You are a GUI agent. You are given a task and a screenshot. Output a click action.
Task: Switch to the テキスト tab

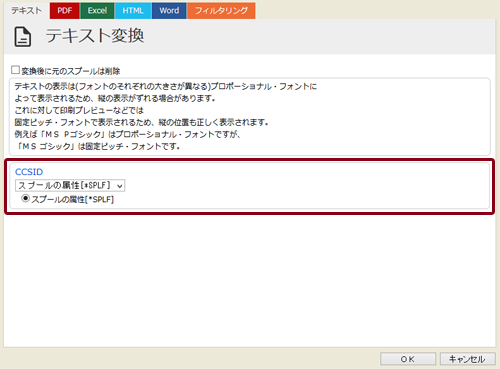[27, 11]
